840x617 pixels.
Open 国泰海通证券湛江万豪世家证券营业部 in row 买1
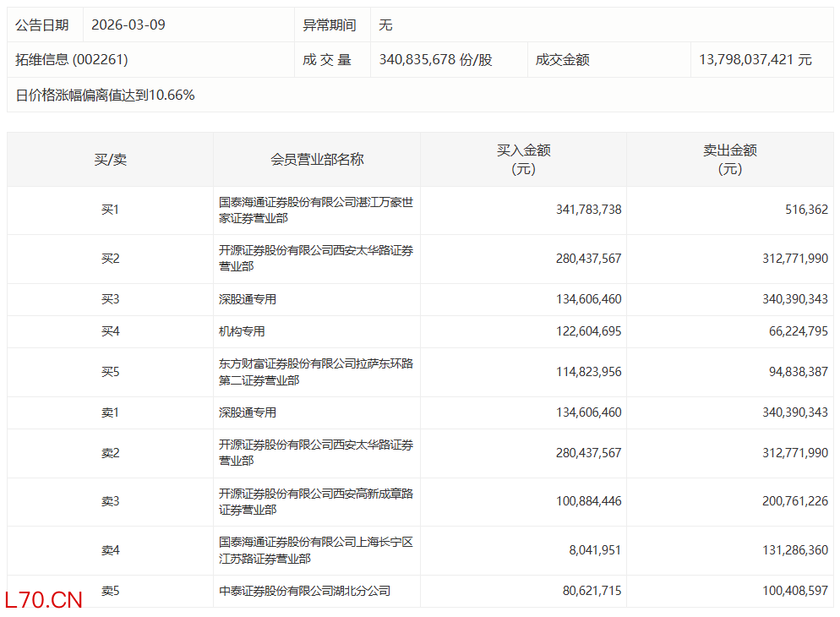[x=316, y=210]
